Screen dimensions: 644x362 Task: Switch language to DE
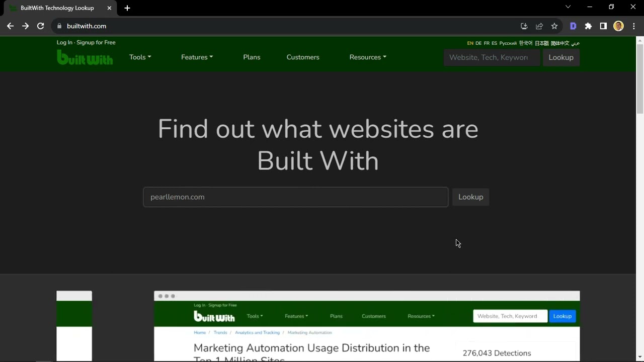click(x=478, y=43)
